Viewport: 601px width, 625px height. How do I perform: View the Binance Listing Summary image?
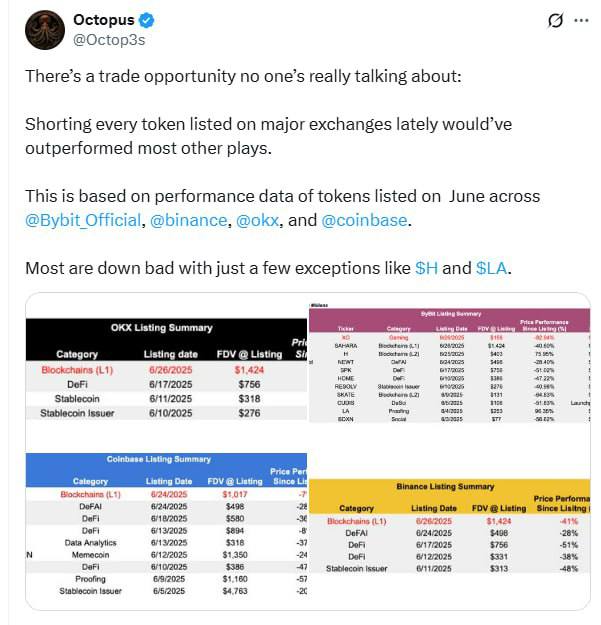pyautogui.click(x=450, y=526)
